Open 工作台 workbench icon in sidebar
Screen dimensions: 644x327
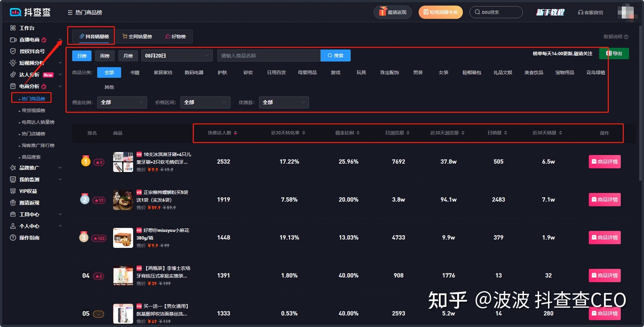point(13,28)
